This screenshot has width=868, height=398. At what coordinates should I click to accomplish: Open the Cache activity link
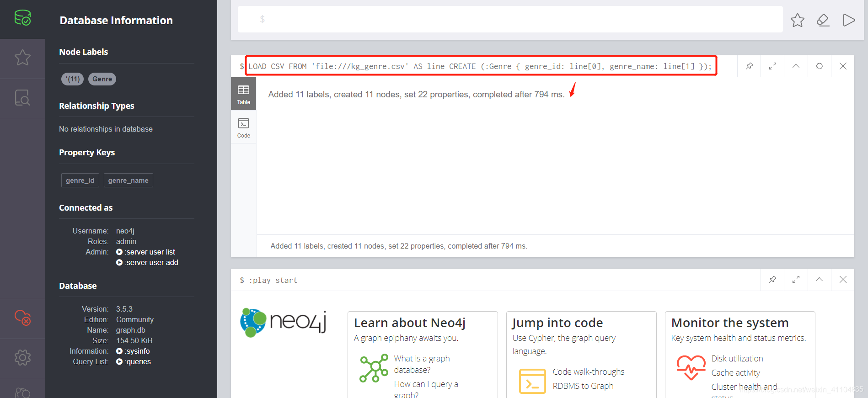[x=736, y=373]
